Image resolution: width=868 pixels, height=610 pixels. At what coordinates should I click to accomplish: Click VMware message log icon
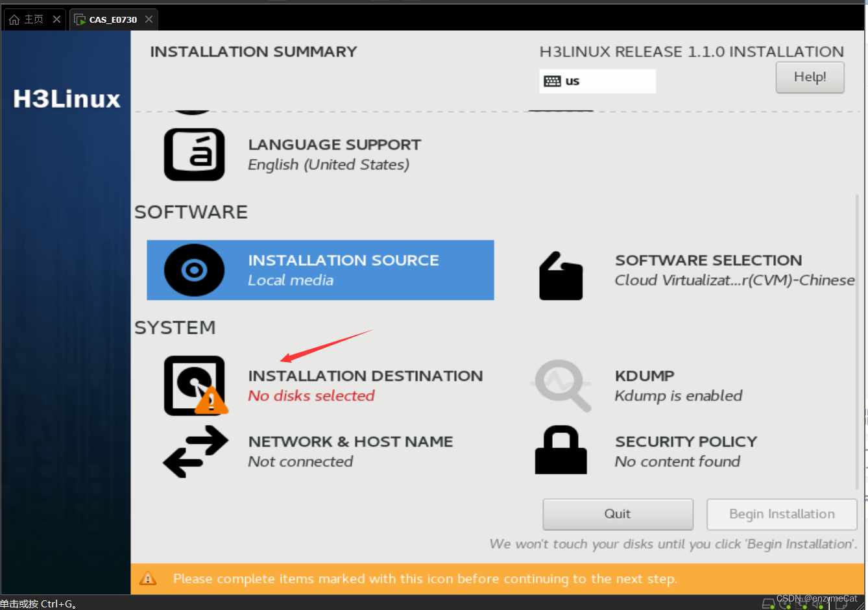coord(841,604)
